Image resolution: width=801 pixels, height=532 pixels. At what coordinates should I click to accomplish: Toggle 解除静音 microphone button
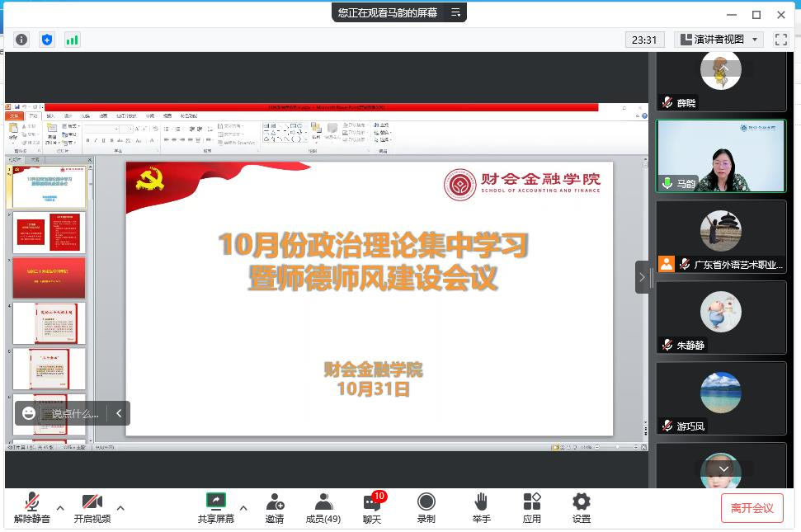click(32, 507)
